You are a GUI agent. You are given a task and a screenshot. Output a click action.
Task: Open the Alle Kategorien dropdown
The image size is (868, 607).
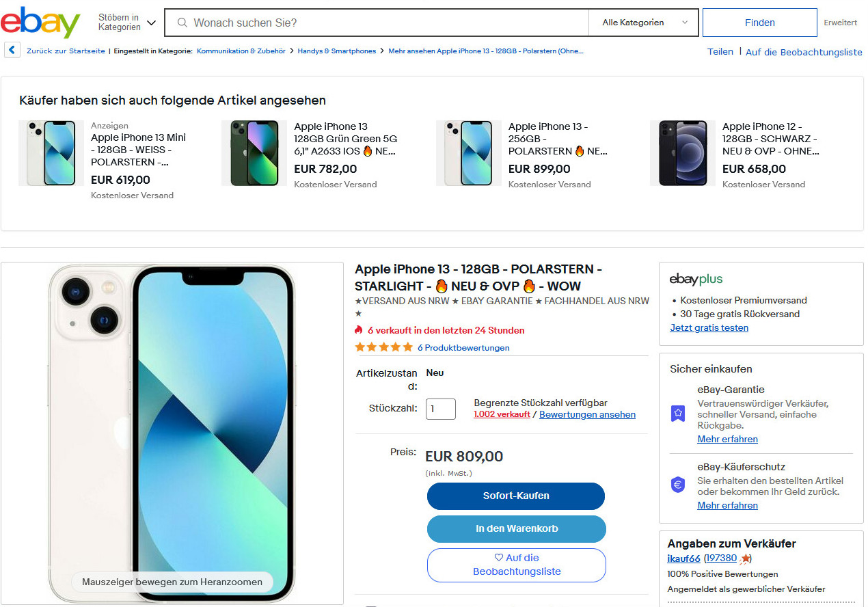pos(644,23)
